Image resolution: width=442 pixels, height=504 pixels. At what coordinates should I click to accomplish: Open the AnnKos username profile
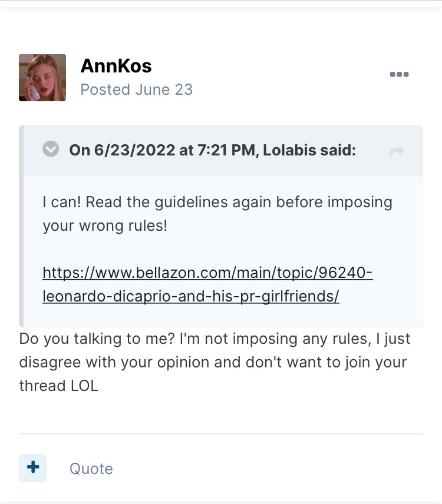[116, 66]
